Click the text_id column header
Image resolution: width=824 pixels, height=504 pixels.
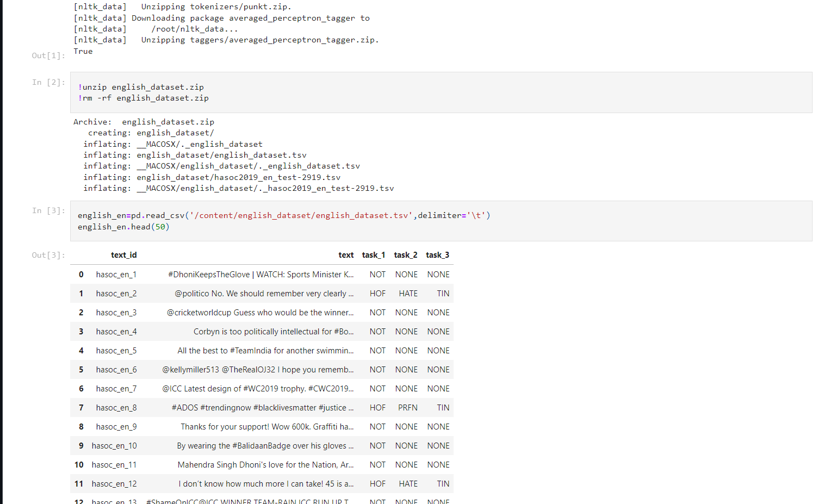coord(124,255)
